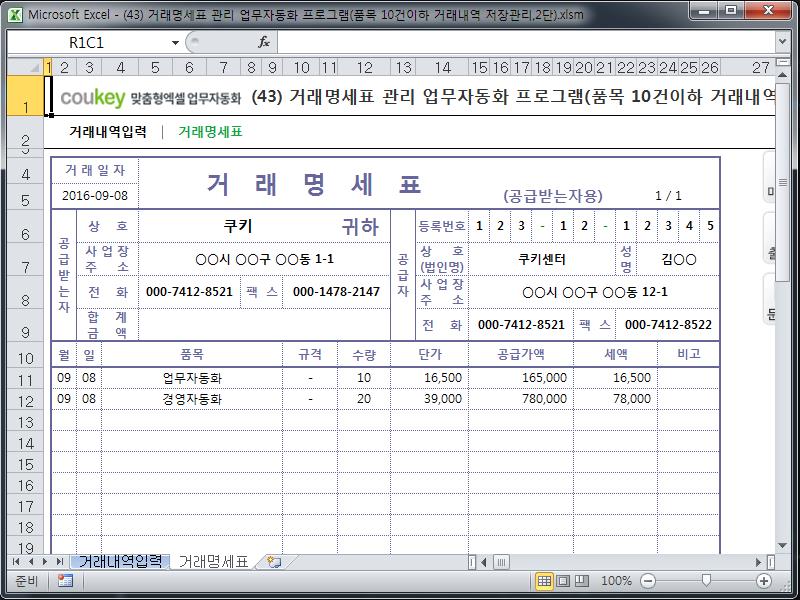This screenshot has width=800, height=600.
Task: Switch to the 거래내역입력 sheet tab
Action: point(120,562)
